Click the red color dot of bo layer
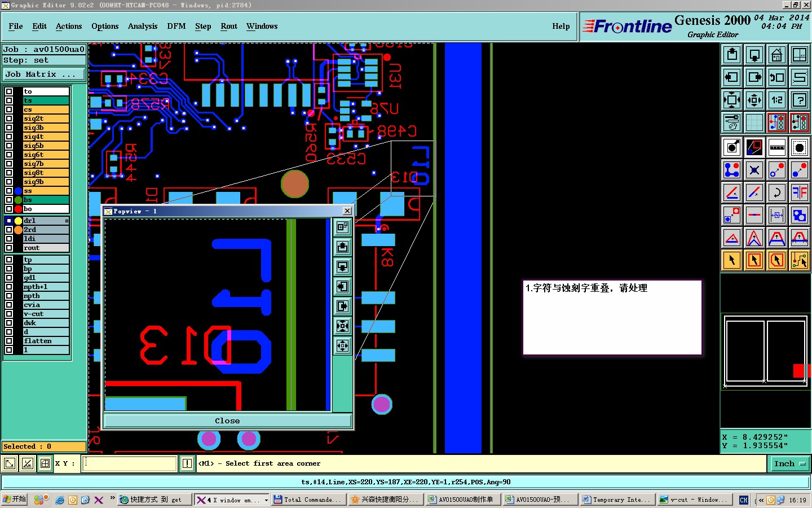812x508 pixels. point(19,209)
